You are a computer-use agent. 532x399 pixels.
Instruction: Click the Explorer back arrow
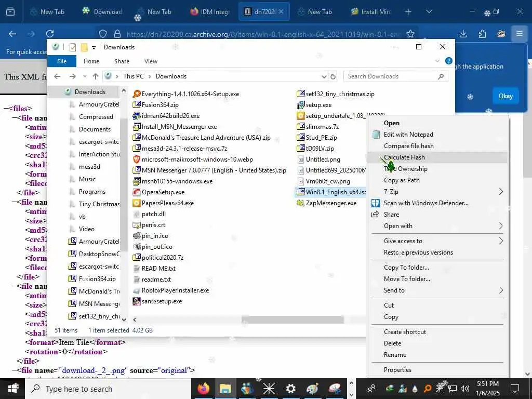(57, 76)
